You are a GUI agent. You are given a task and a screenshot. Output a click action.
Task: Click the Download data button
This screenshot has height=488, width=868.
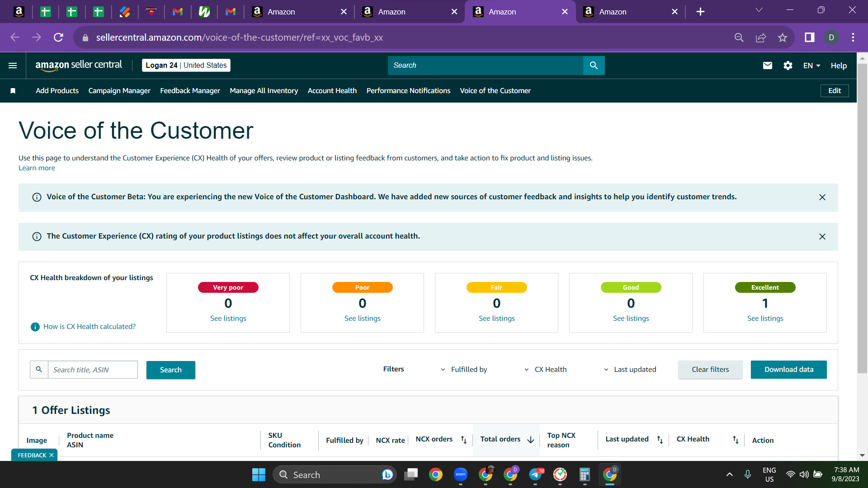789,370
